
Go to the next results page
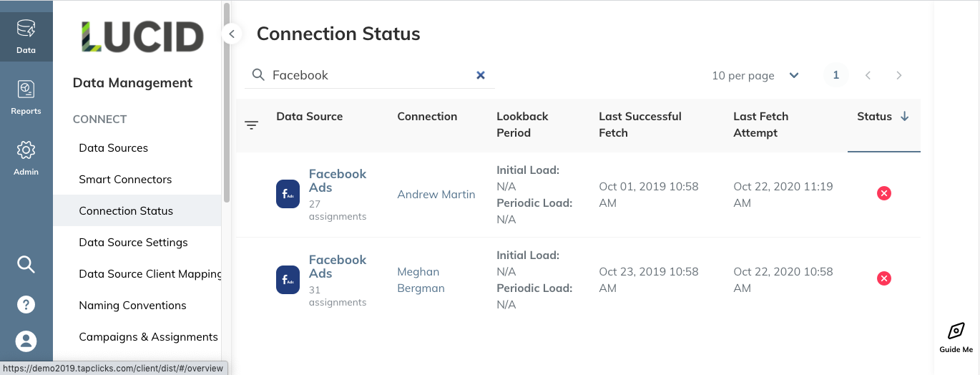click(899, 75)
